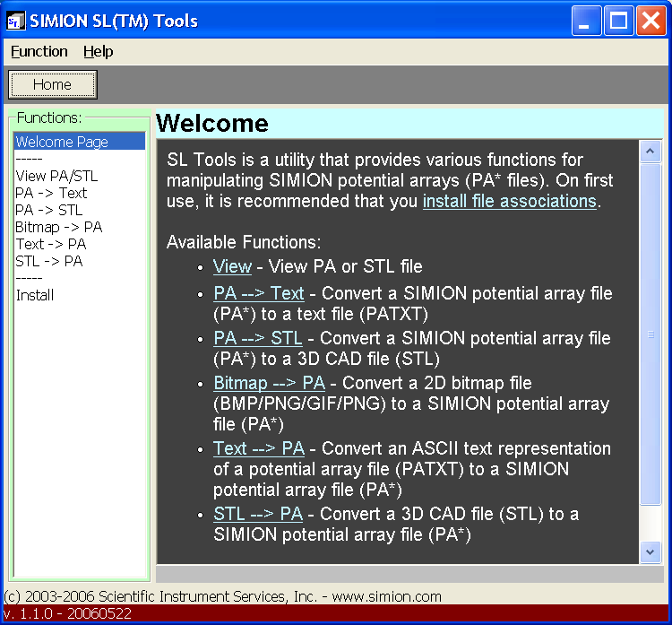Open the Function menu

tap(39, 51)
